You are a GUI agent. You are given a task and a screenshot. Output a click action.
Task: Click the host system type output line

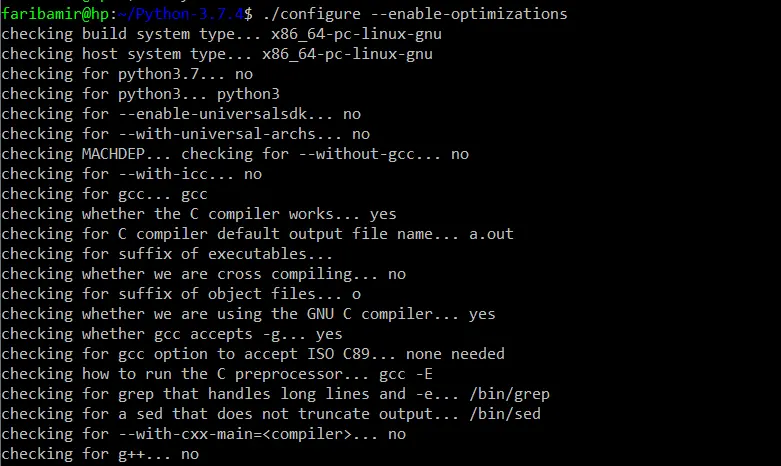216,54
